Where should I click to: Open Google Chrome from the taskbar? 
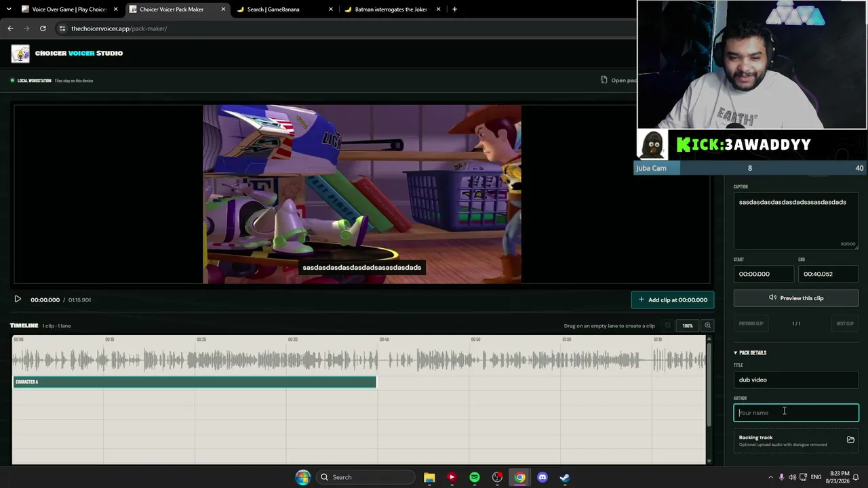[x=519, y=477]
